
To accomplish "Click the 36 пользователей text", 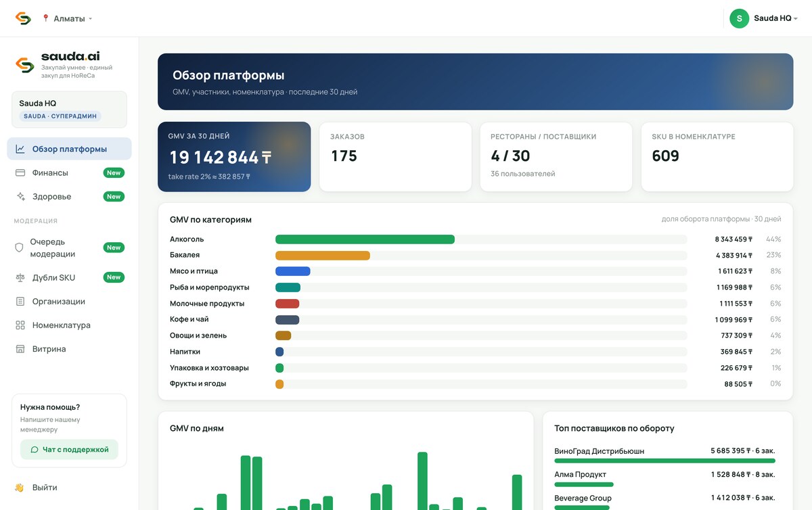I will pyautogui.click(x=523, y=174).
